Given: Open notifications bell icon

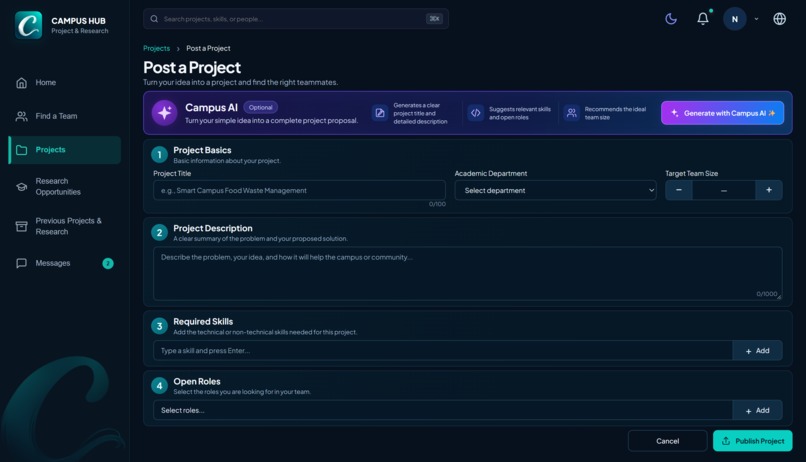Looking at the screenshot, I should [x=703, y=19].
